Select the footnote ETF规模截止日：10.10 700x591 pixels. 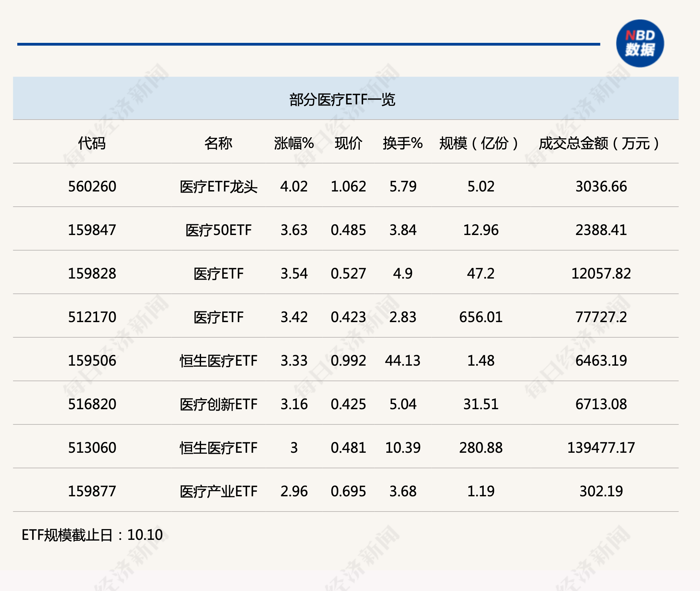pos(92,535)
